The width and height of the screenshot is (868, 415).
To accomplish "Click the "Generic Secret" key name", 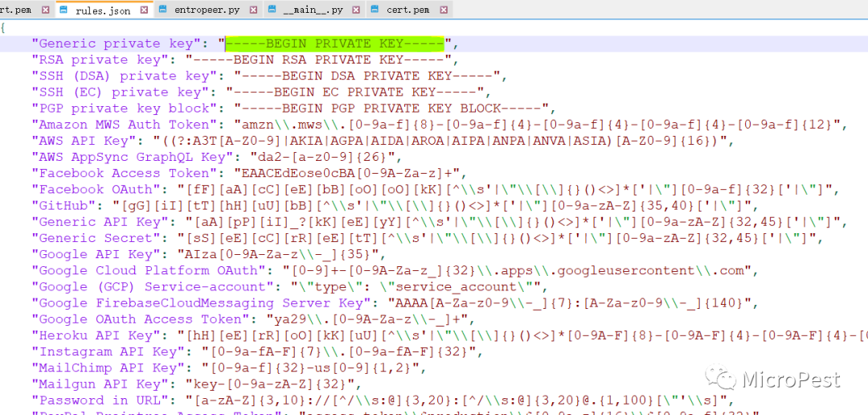I will [x=96, y=238].
